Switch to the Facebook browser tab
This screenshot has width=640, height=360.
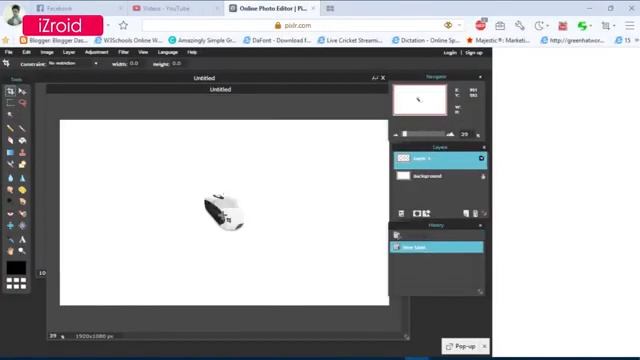click(80, 8)
